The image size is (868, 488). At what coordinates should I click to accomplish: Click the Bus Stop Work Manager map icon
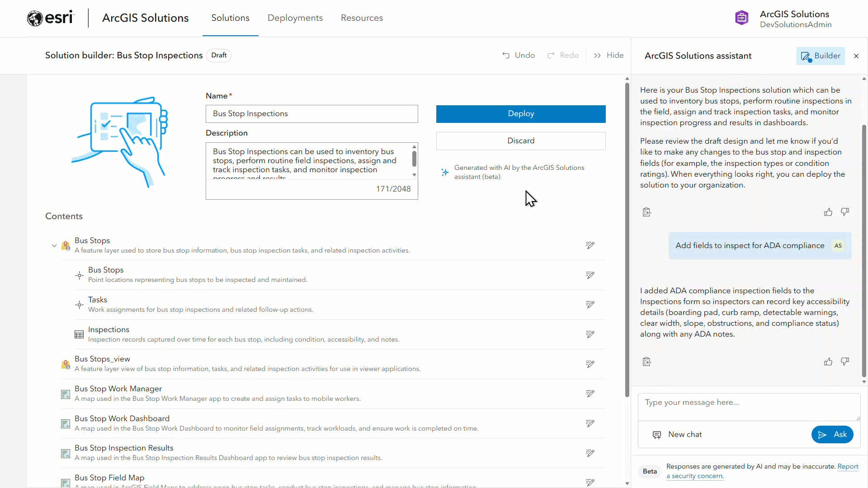(66, 394)
